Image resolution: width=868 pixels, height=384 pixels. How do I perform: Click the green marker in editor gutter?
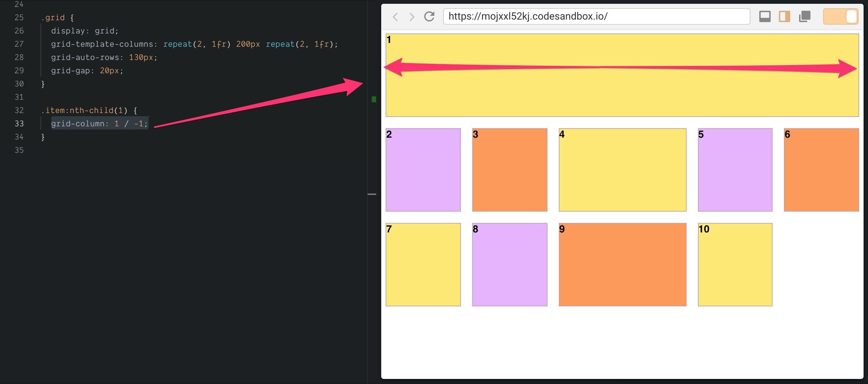tap(374, 99)
